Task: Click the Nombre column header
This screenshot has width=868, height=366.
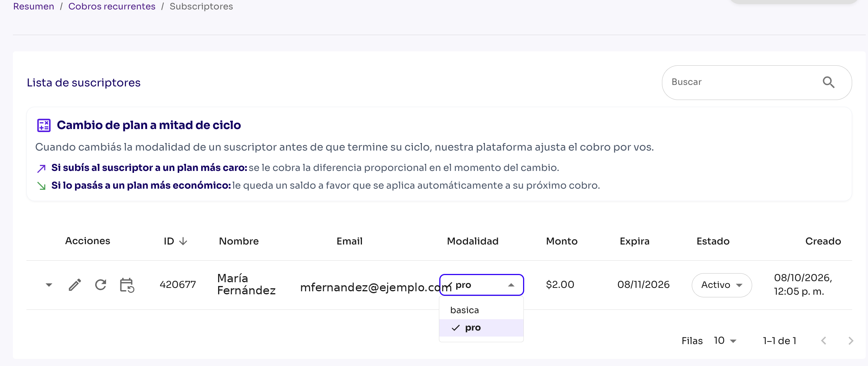Action: point(239,241)
